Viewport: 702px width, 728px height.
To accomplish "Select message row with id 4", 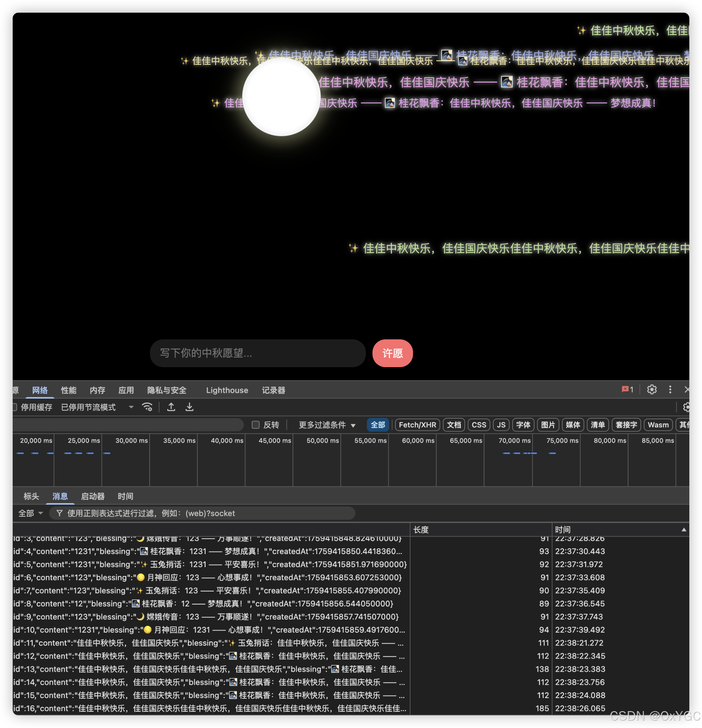I will pos(351,551).
